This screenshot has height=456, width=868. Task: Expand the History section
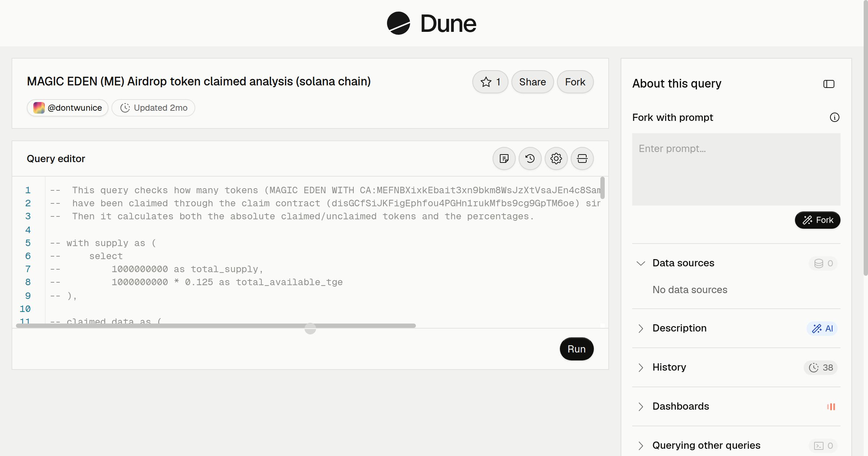(641, 367)
